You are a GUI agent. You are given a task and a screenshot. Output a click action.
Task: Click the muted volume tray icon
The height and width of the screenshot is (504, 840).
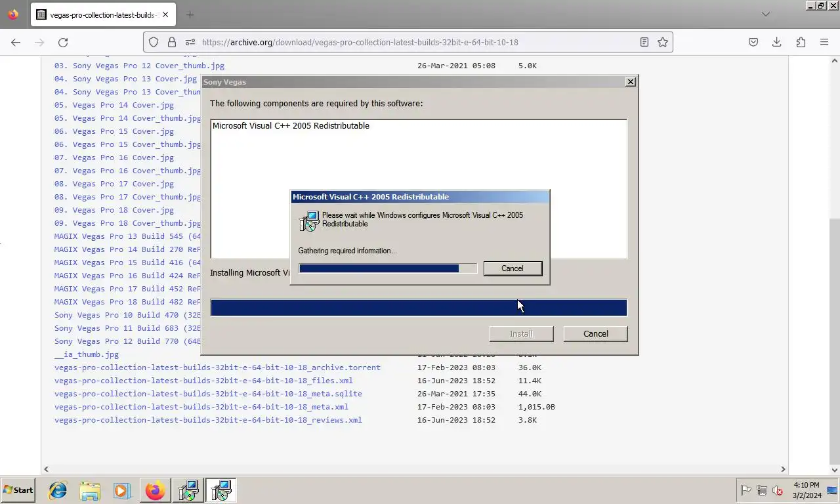coord(778,490)
